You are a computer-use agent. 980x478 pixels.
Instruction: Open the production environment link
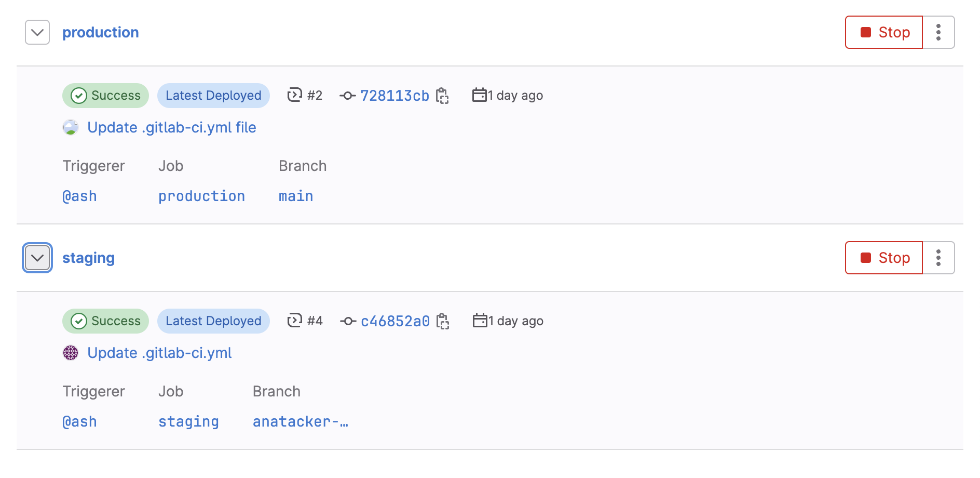point(101,32)
